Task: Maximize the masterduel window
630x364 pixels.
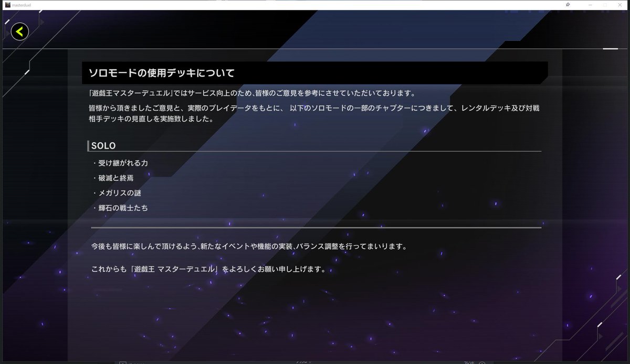Action: pos(604,5)
